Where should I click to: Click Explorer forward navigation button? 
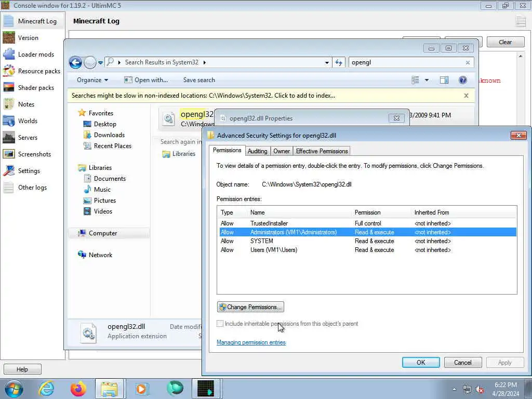90,62
